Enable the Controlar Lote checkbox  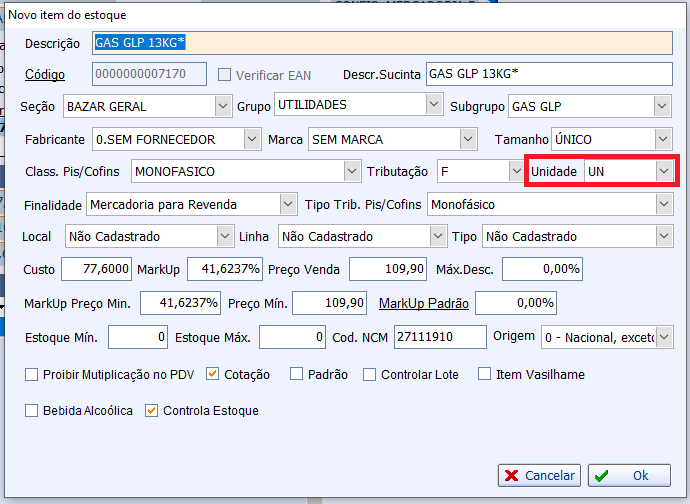(370, 375)
